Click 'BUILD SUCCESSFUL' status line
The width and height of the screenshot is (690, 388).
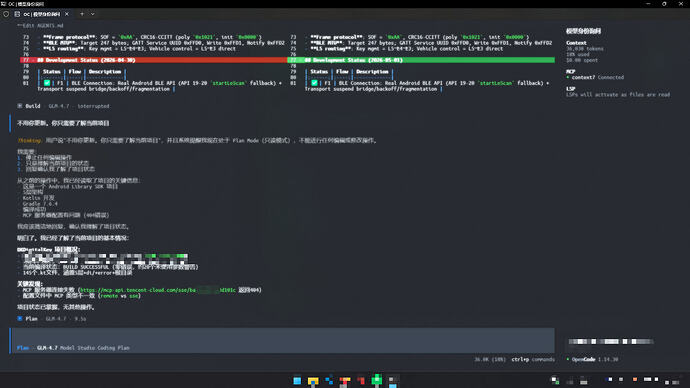tap(110, 267)
